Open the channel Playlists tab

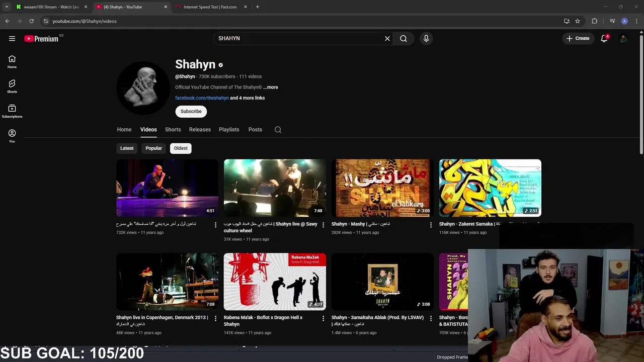click(x=229, y=130)
